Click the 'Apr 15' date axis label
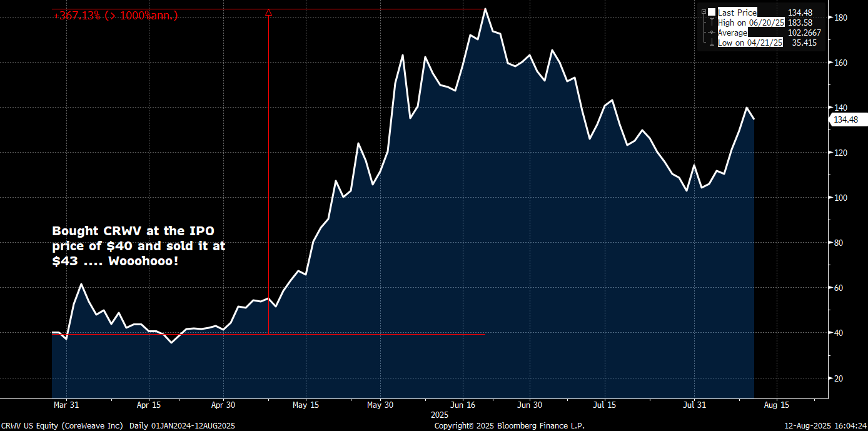 [x=149, y=404]
